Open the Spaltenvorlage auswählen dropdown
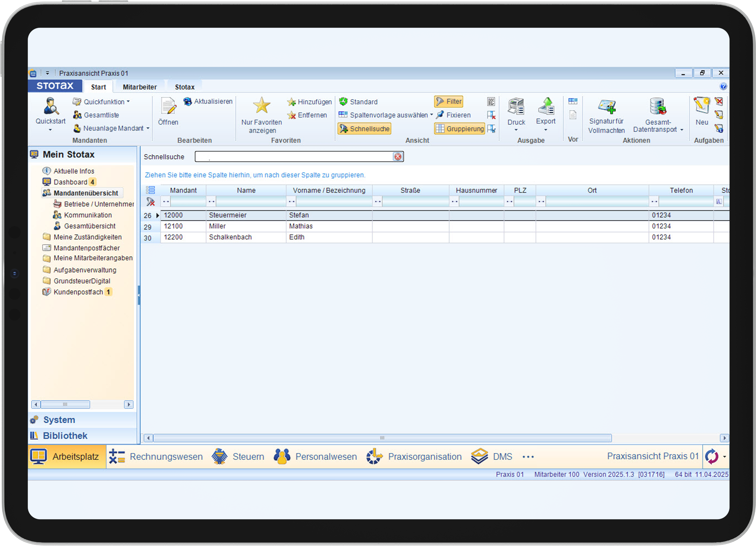Image resolution: width=756 pixels, height=546 pixels. point(386,115)
